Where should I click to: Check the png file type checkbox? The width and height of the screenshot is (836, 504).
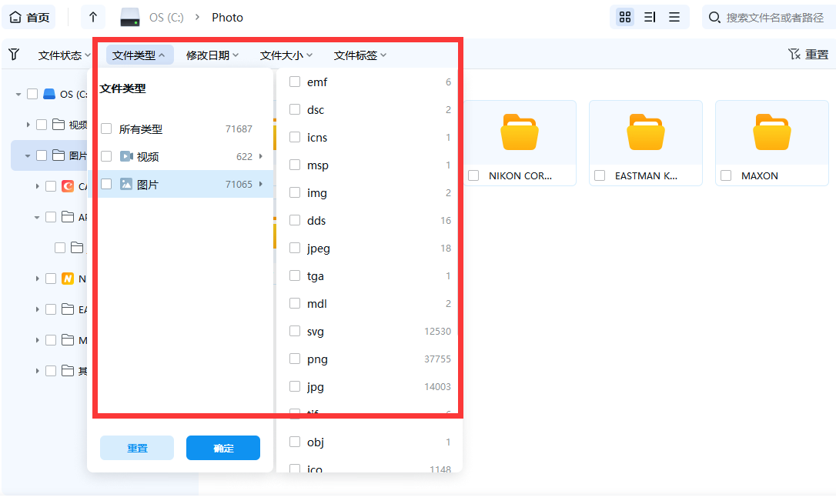tap(295, 359)
